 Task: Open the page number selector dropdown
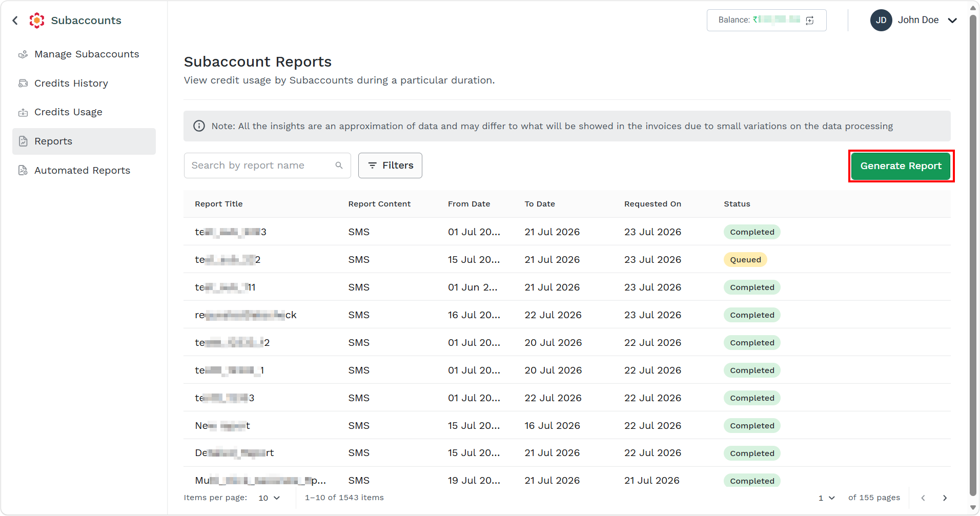pos(827,498)
